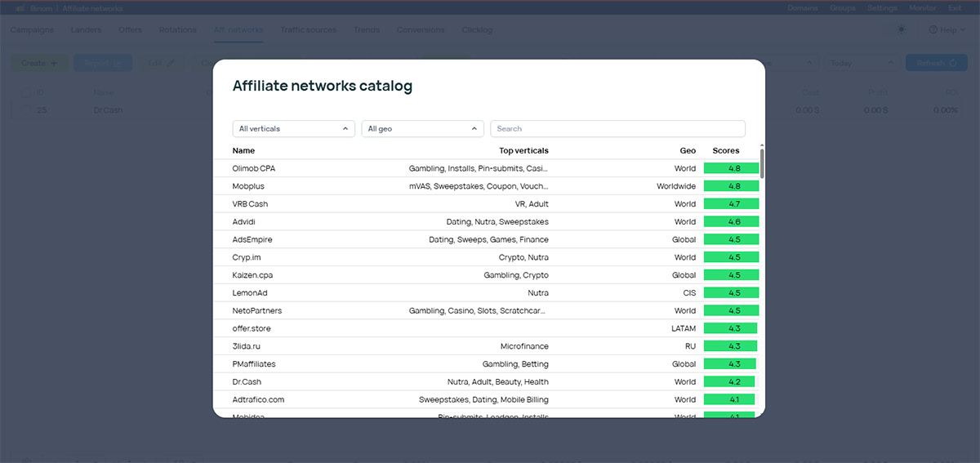This screenshot has height=463, width=980.
Task: Open Settings in the top bar
Action: pyautogui.click(x=882, y=8)
